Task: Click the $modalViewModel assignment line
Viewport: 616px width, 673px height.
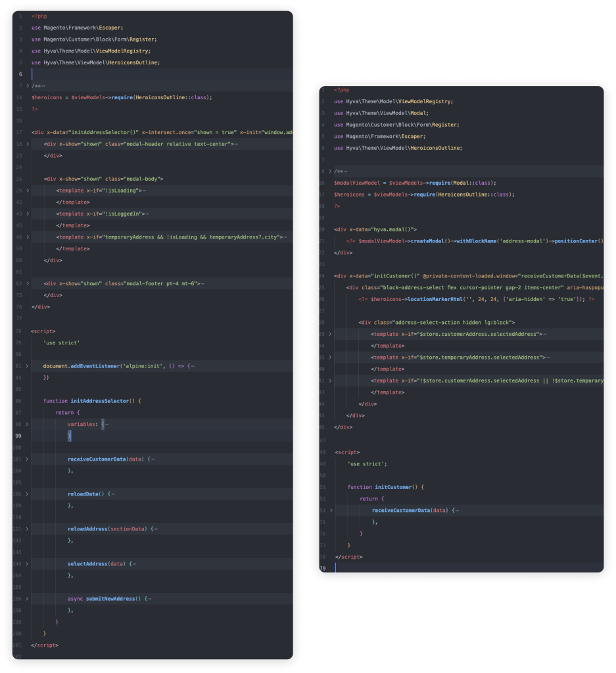Action: [x=415, y=183]
